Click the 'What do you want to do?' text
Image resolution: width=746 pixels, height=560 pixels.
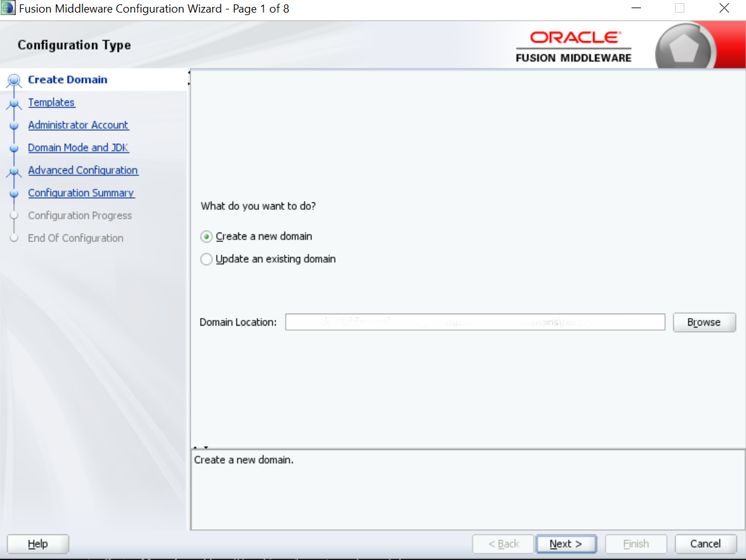point(259,206)
